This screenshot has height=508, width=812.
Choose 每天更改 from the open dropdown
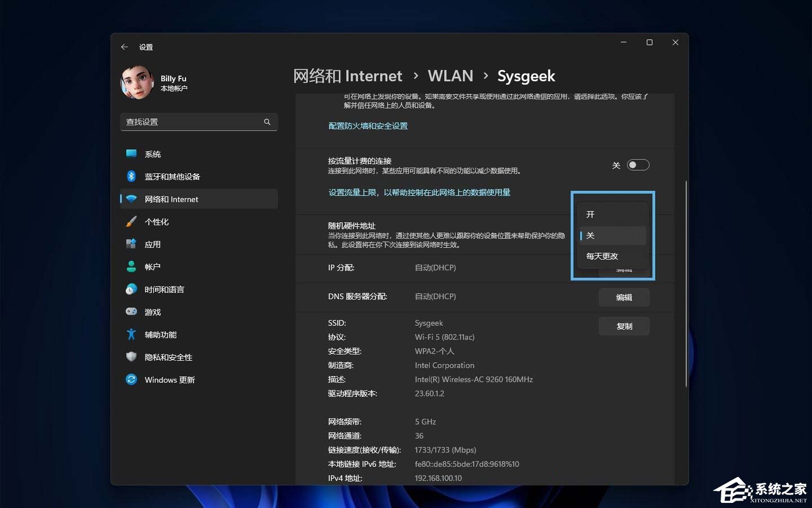click(601, 256)
